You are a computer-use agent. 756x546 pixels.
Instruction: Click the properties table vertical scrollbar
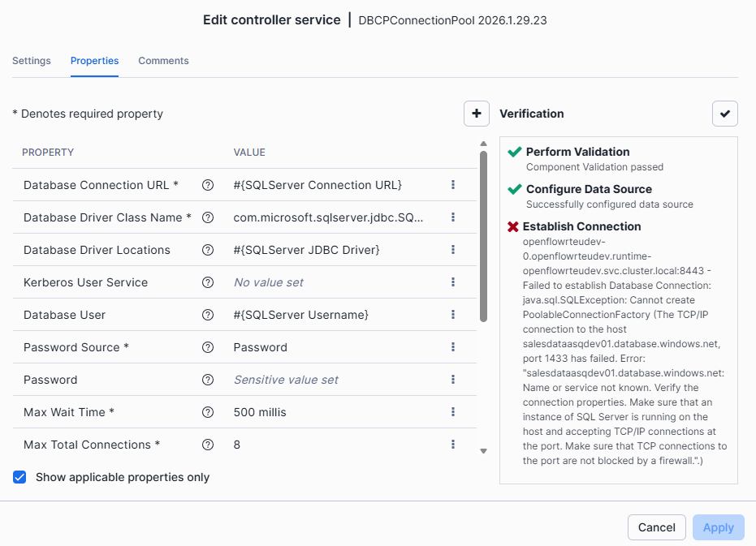(483, 235)
